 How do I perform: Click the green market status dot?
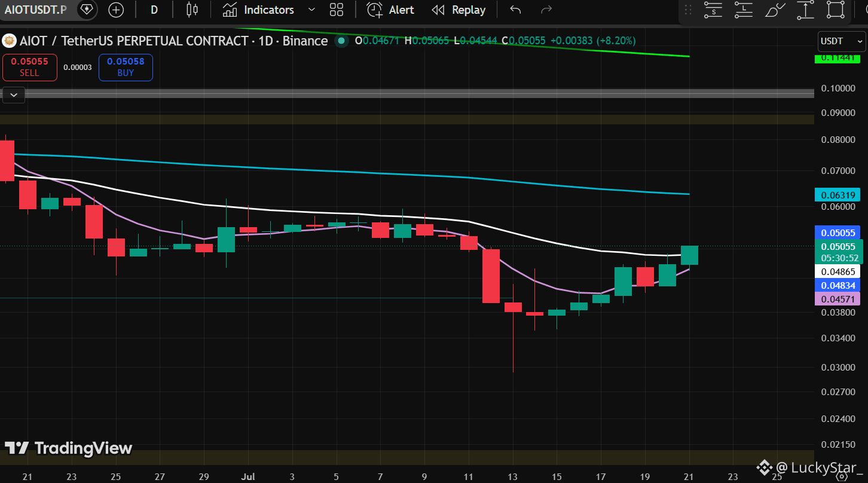coord(341,41)
